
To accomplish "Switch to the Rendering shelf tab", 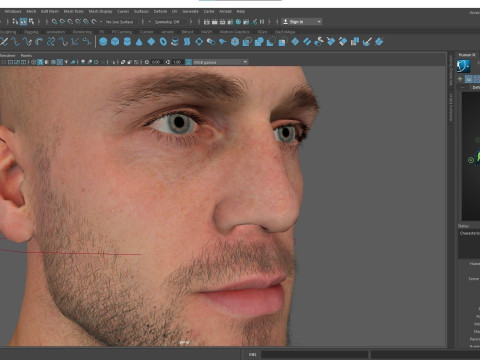I will point(82,32).
